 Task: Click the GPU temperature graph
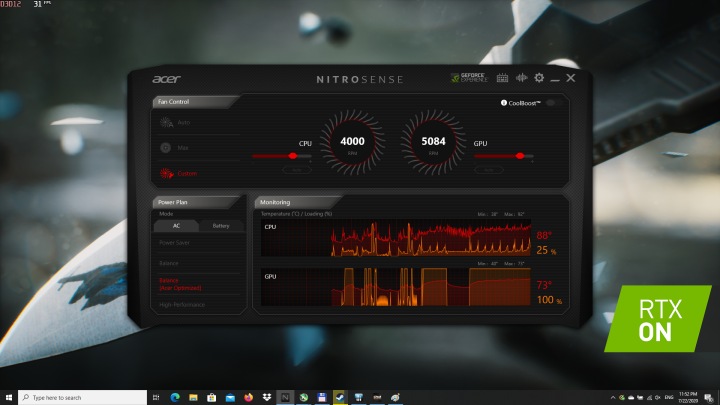(x=396, y=287)
